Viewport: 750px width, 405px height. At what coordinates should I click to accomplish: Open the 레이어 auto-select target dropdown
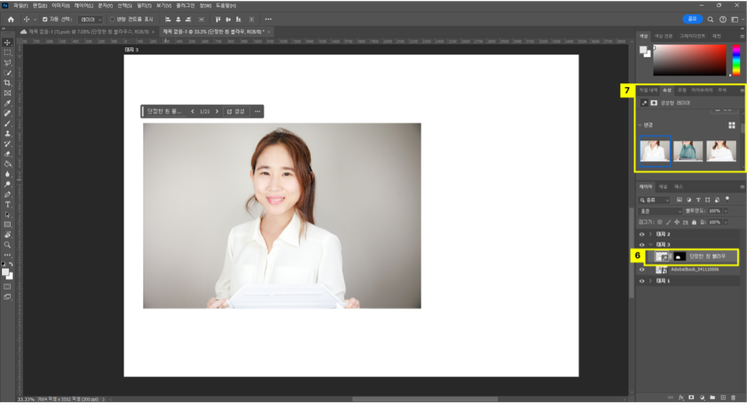click(89, 19)
